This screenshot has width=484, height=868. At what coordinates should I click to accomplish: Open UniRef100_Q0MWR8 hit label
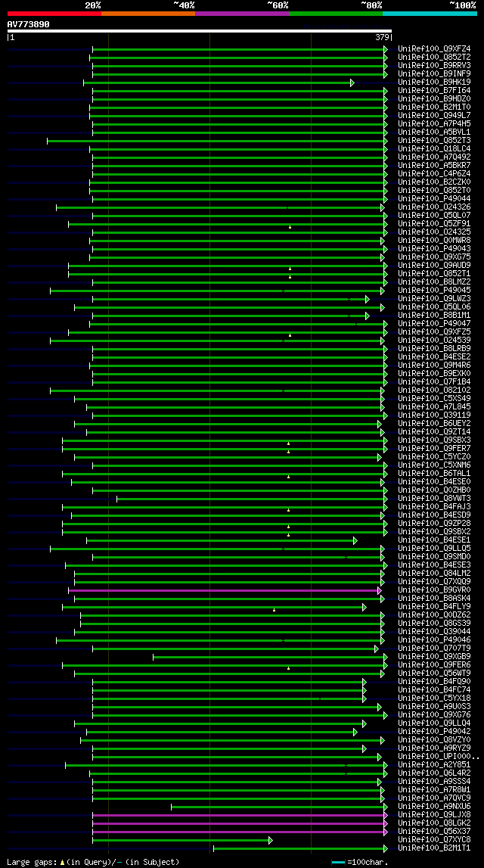point(434,241)
